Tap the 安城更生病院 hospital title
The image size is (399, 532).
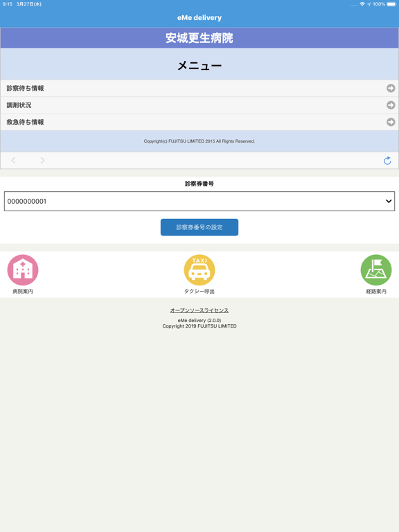coord(199,38)
